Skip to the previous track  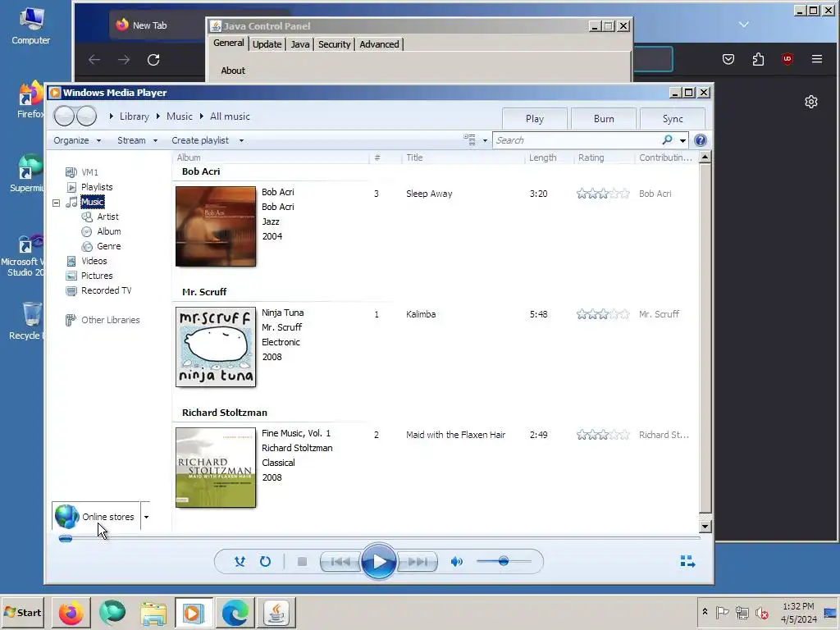click(340, 561)
